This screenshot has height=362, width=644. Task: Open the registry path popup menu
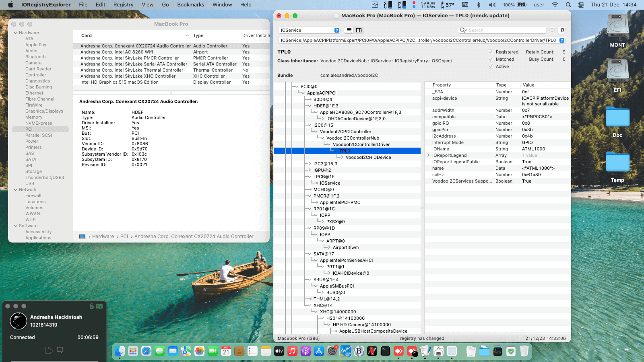click(561, 40)
